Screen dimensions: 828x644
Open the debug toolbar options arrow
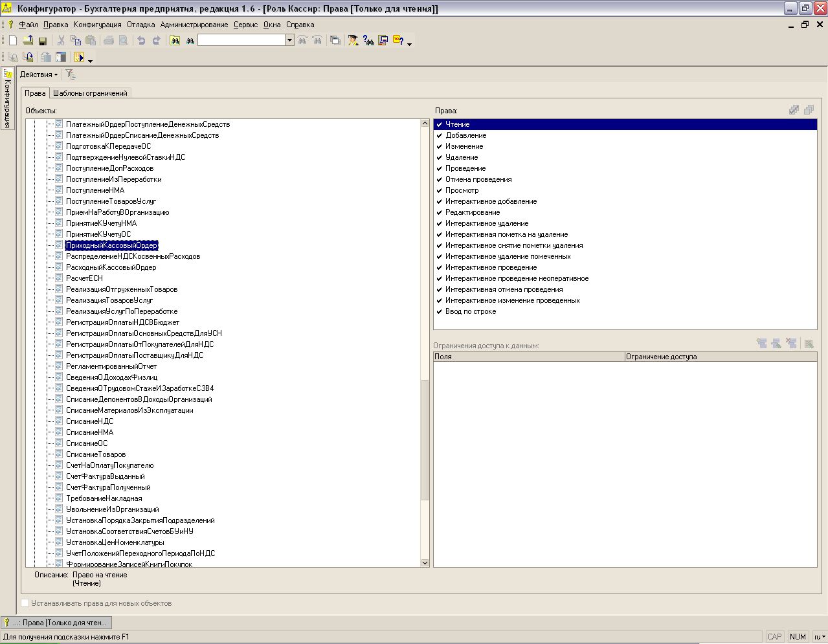pyautogui.click(x=90, y=60)
